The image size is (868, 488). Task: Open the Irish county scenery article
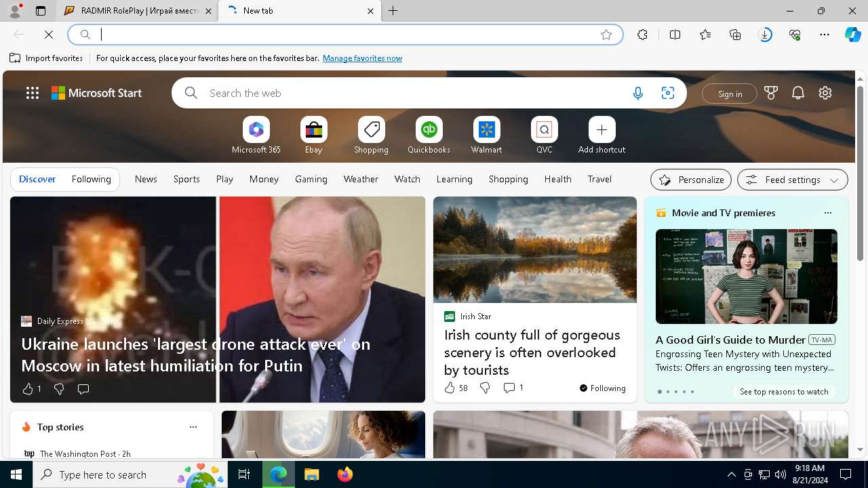[x=532, y=352]
